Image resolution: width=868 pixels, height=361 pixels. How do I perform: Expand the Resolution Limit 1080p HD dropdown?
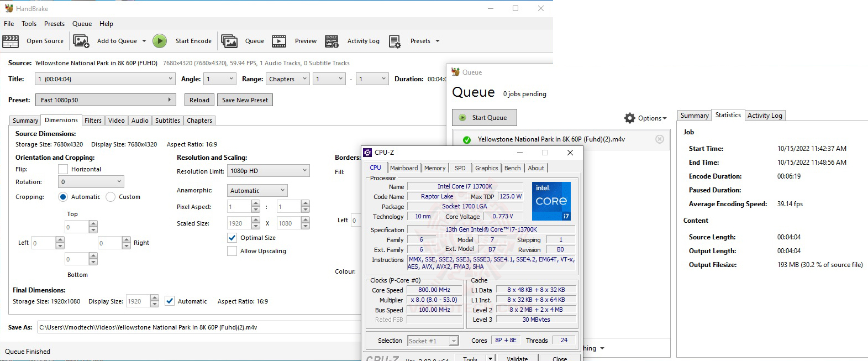(268, 171)
